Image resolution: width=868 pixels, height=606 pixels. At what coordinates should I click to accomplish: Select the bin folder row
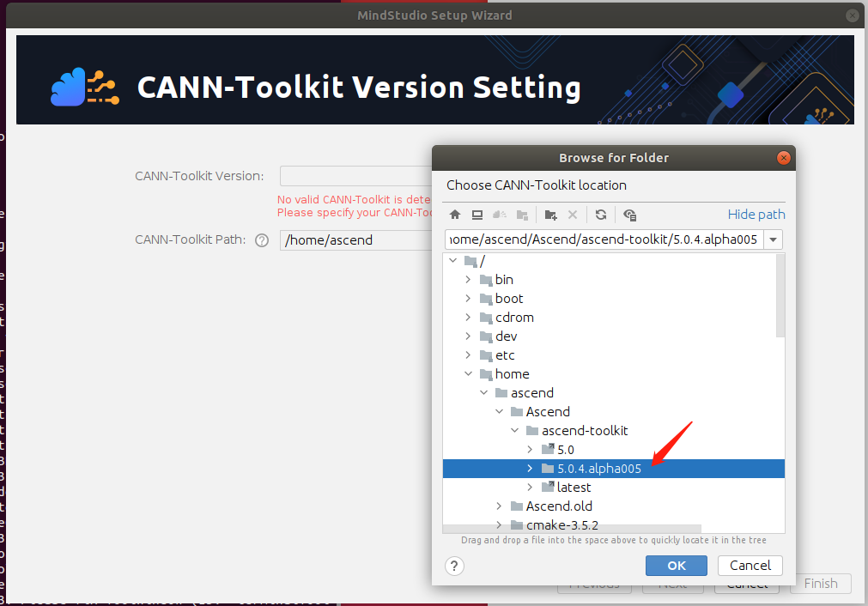[x=613, y=280]
